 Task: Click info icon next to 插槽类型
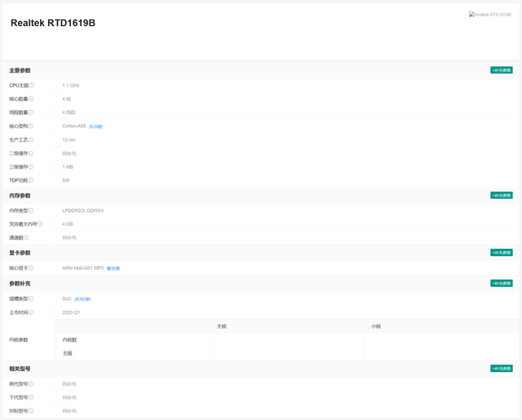pos(31,298)
